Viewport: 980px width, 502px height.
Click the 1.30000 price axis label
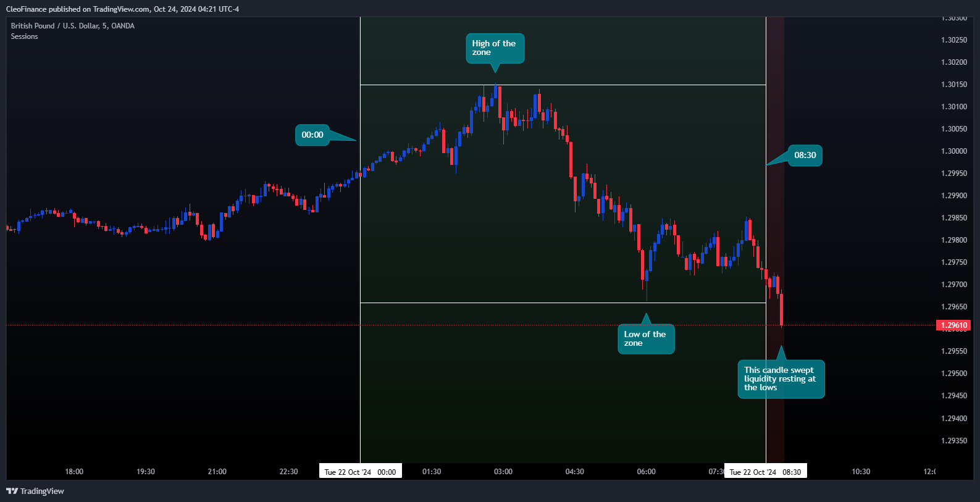pos(954,151)
